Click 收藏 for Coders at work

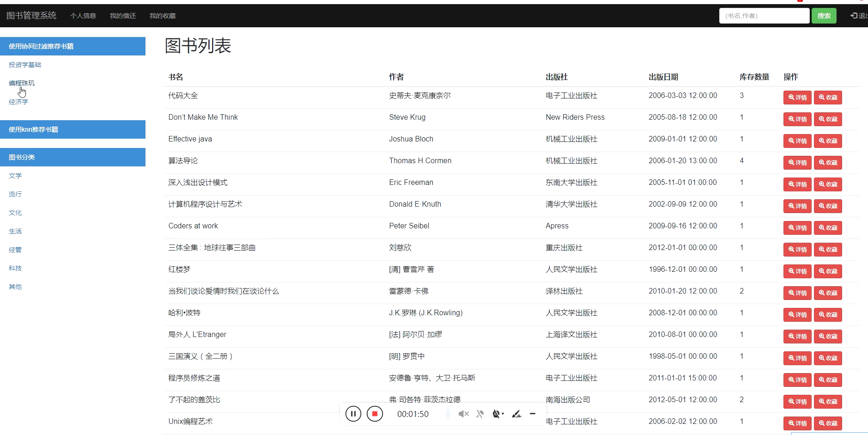click(x=828, y=228)
